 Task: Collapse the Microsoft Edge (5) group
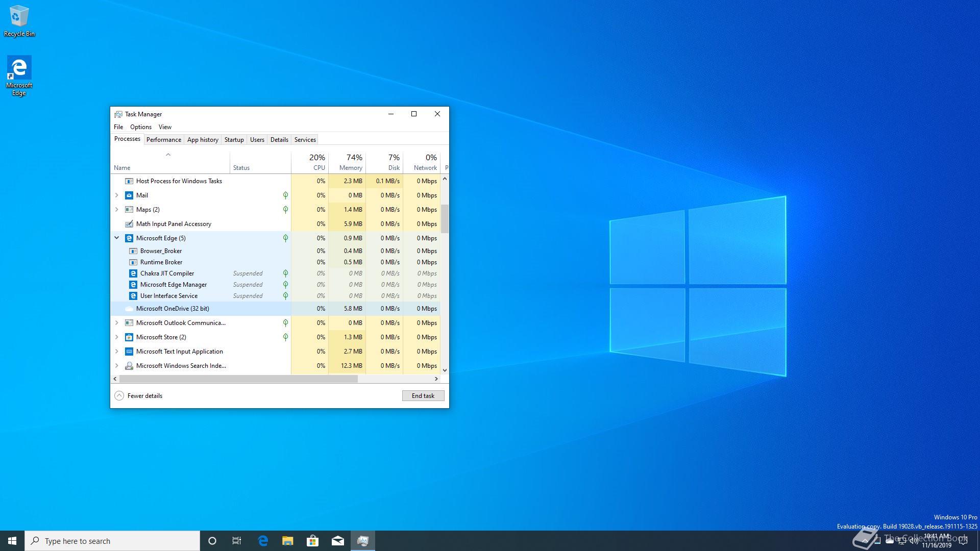116,238
